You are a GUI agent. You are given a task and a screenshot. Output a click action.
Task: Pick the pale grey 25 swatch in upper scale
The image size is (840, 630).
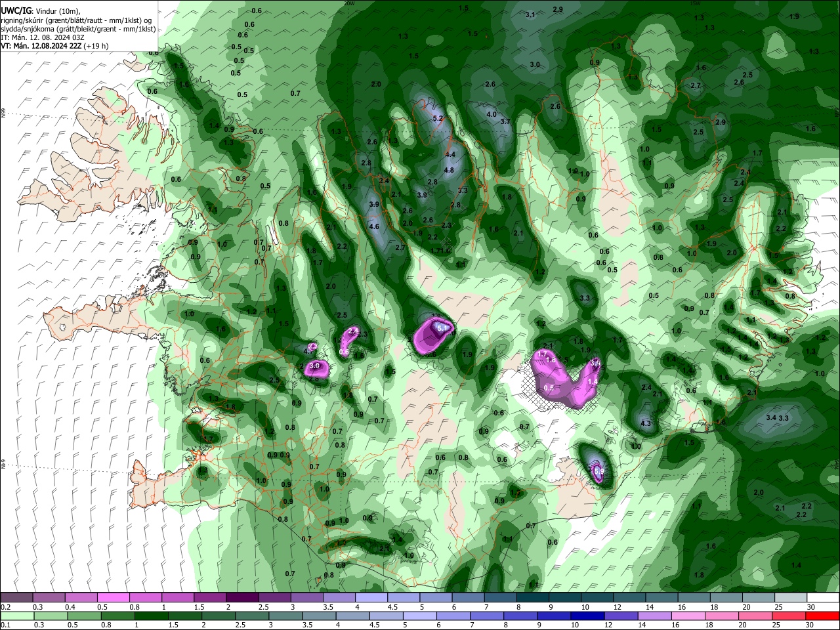(x=791, y=598)
